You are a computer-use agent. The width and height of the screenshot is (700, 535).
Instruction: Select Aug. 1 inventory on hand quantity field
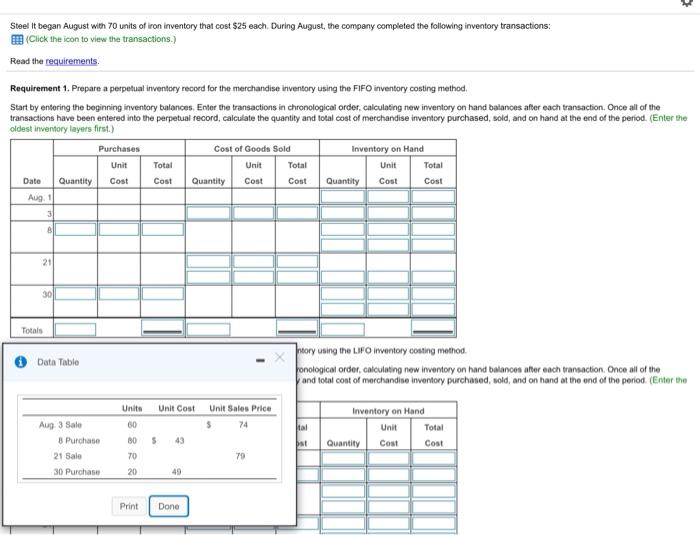[342, 196]
